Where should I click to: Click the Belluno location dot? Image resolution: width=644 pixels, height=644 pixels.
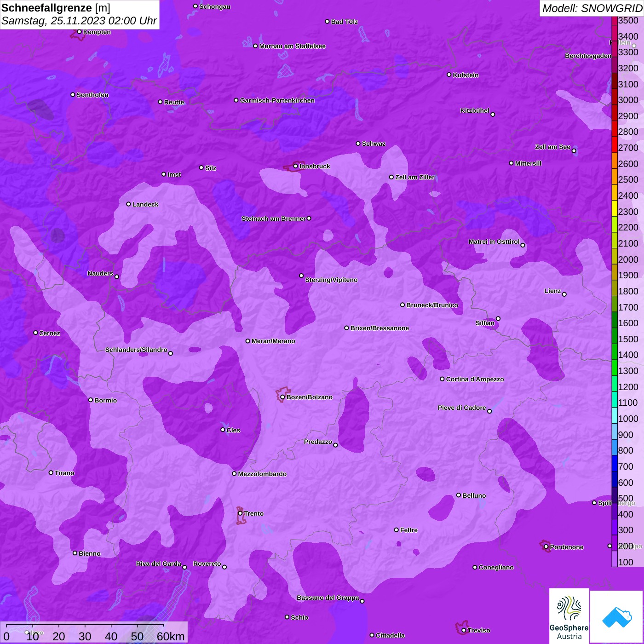458,495
